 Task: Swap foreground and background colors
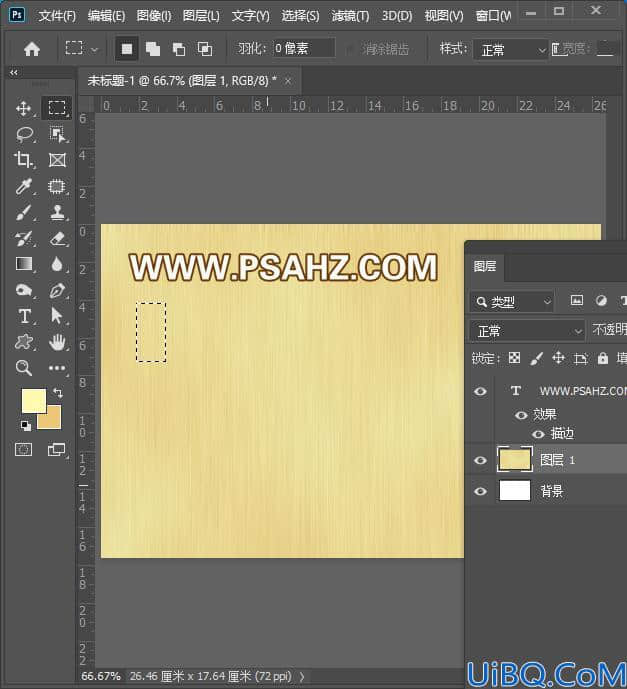(58, 392)
